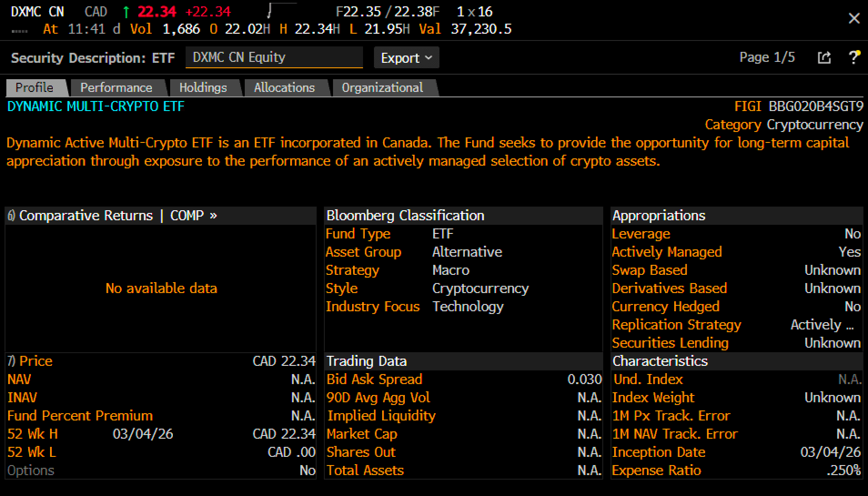Select the Allocations tab

[284, 87]
